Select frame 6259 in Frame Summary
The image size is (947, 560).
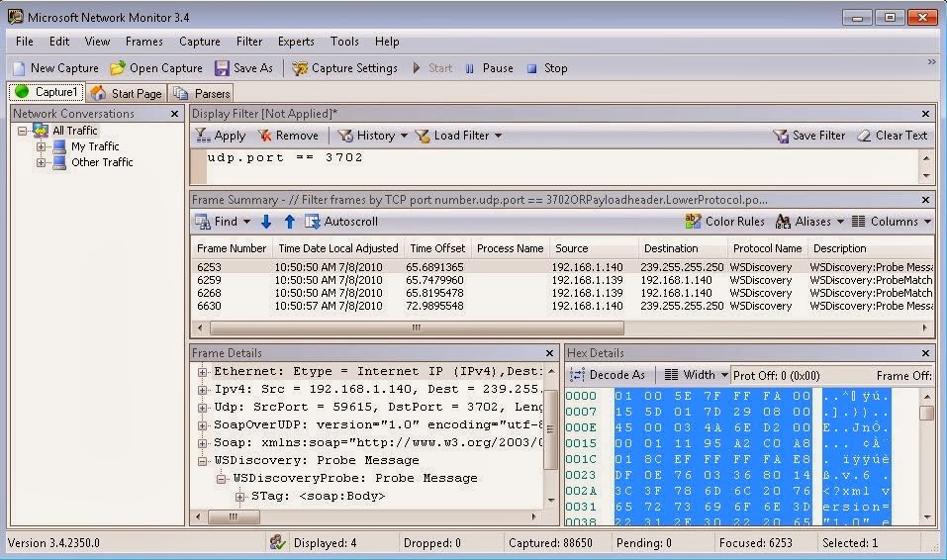coord(562,280)
